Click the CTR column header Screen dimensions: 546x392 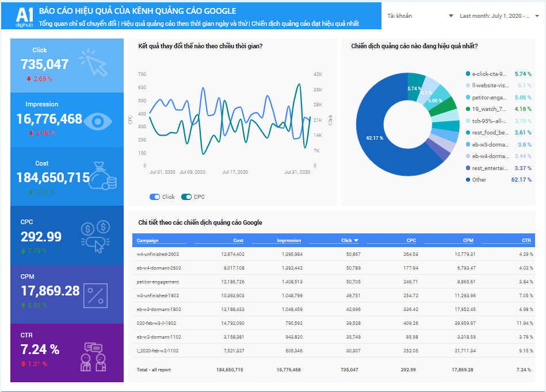point(526,240)
